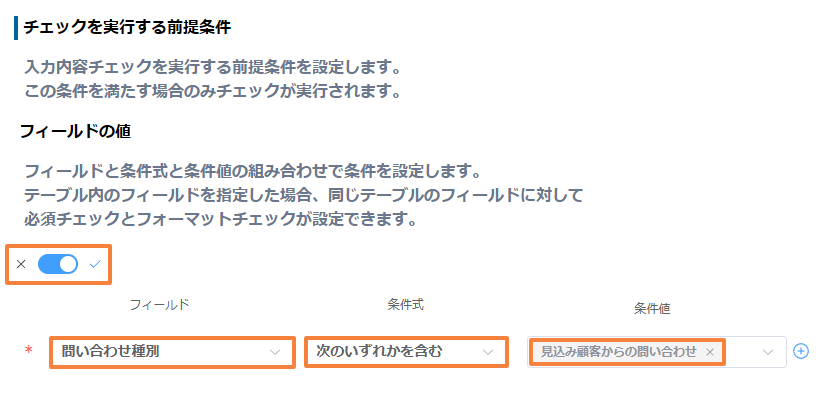Viewport: 834px width, 411px height.
Task: Click the X icon beside the toggle
Action: [21, 264]
